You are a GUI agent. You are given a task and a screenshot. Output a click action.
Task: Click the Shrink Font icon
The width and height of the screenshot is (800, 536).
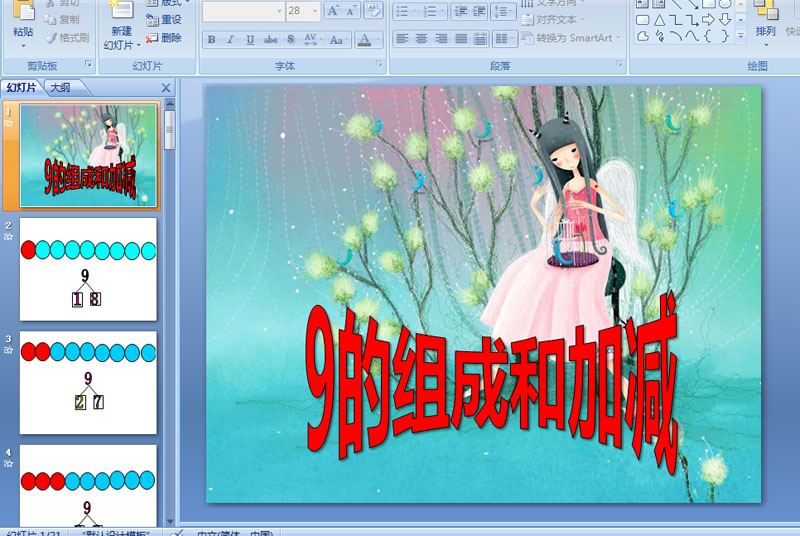click(x=351, y=11)
